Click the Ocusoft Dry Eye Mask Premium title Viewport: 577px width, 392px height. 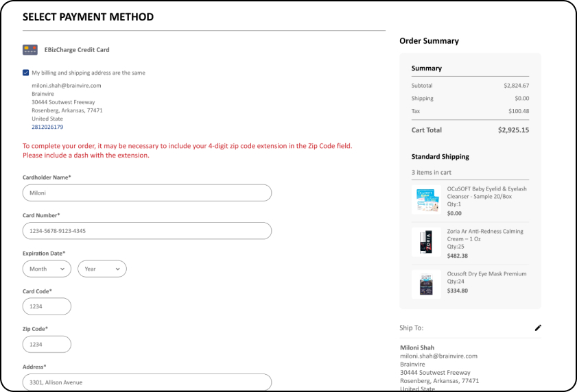pos(486,273)
